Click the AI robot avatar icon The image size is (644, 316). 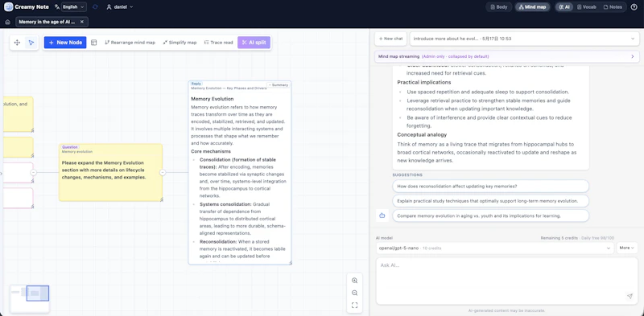pos(382,215)
